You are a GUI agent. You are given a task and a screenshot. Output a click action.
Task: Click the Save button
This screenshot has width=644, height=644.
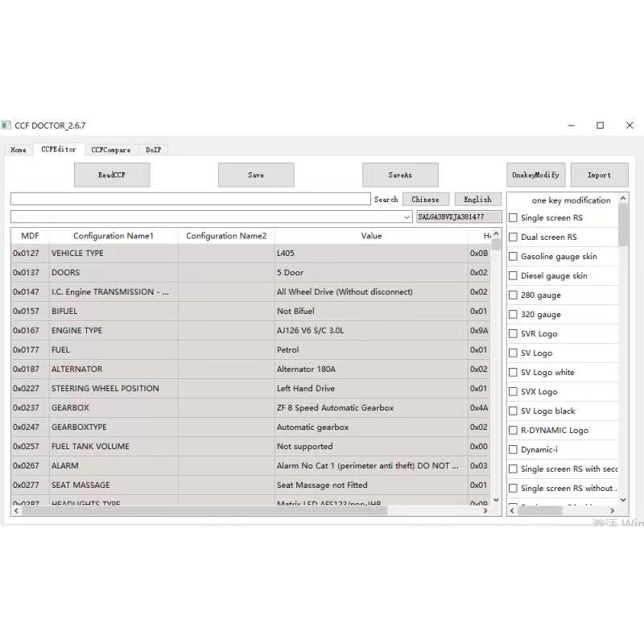pos(256,175)
